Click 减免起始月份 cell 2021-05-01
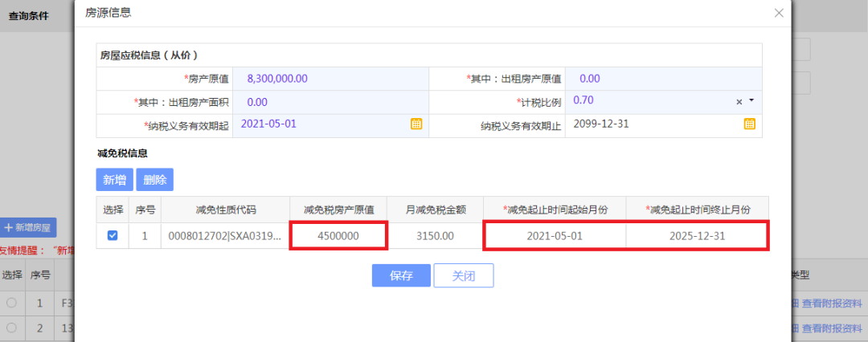The image size is (868, 342). (555, 236)
